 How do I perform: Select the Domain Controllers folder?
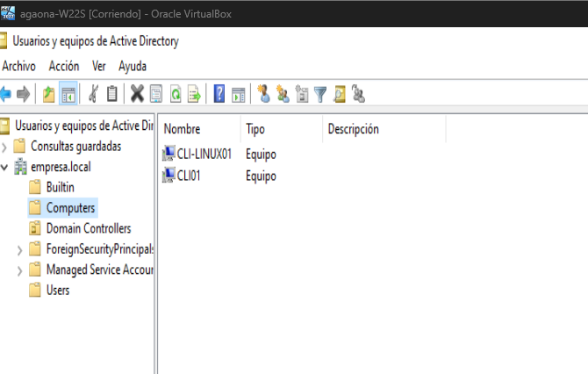tap(88, 228)
